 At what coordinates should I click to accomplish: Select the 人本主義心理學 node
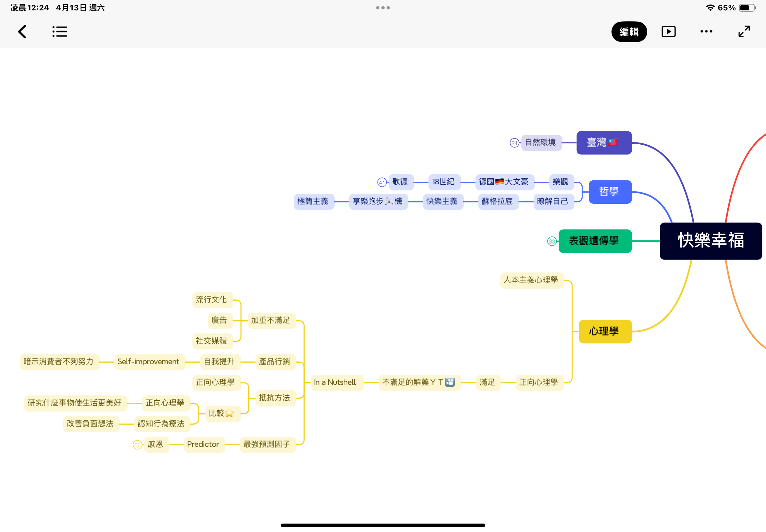(x=532, y=280)
